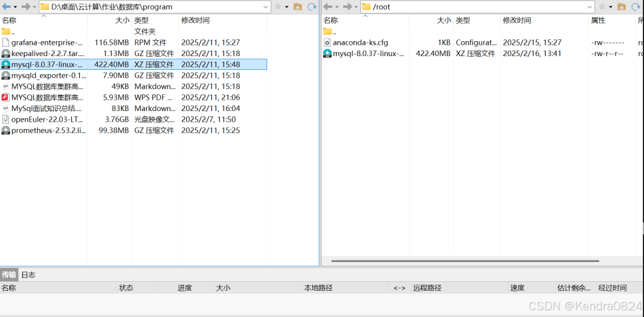Click the anaconda-ks.cfg configuration file icon

pyautogui.click(x=327, y=42)
